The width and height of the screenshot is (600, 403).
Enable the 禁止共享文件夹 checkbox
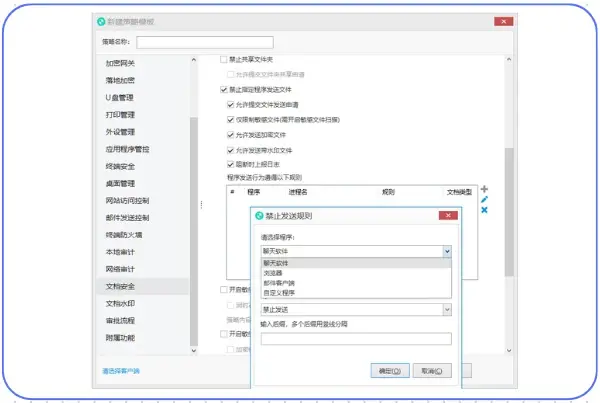tap(223, 59)
